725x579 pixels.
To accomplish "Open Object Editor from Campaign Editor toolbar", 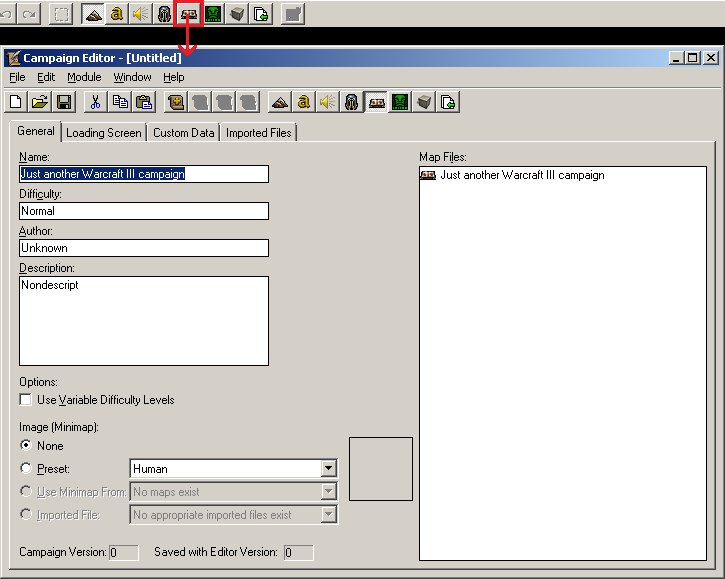I will click(351, 102).
